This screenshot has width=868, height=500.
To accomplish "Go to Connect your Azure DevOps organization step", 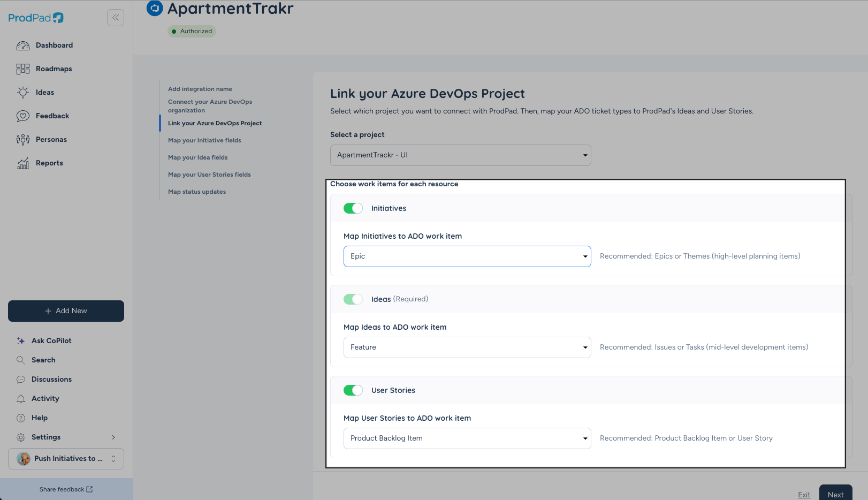I will pyautogui.click(x=210, y=106).
